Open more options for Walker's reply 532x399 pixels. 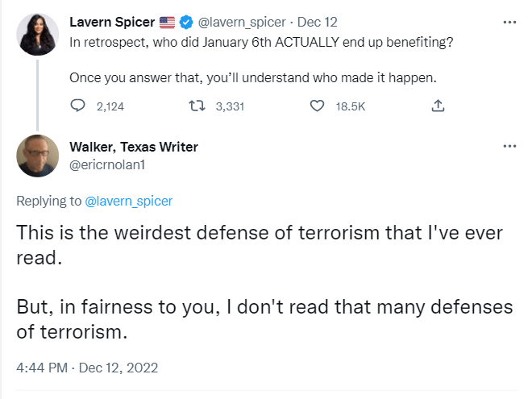(x=509, y=146)
